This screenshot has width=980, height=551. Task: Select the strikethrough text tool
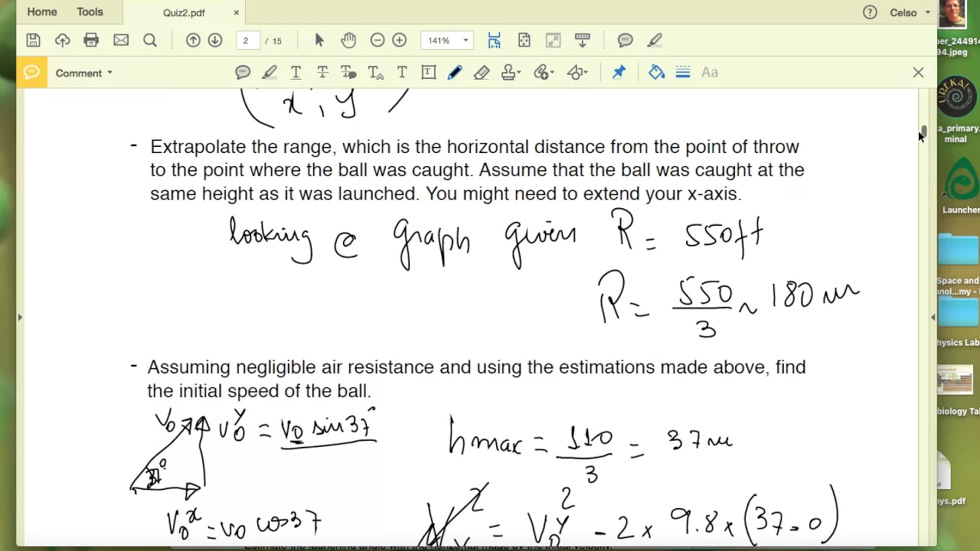322,73
